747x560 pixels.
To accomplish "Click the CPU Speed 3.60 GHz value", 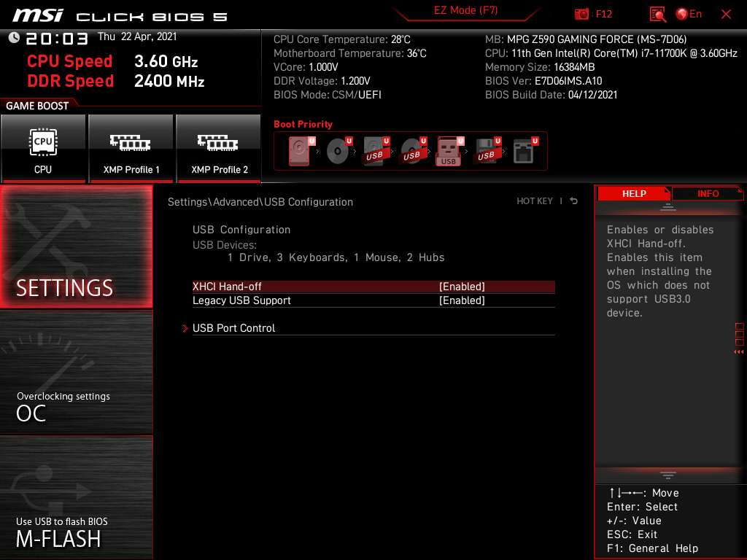I will 166,61.
